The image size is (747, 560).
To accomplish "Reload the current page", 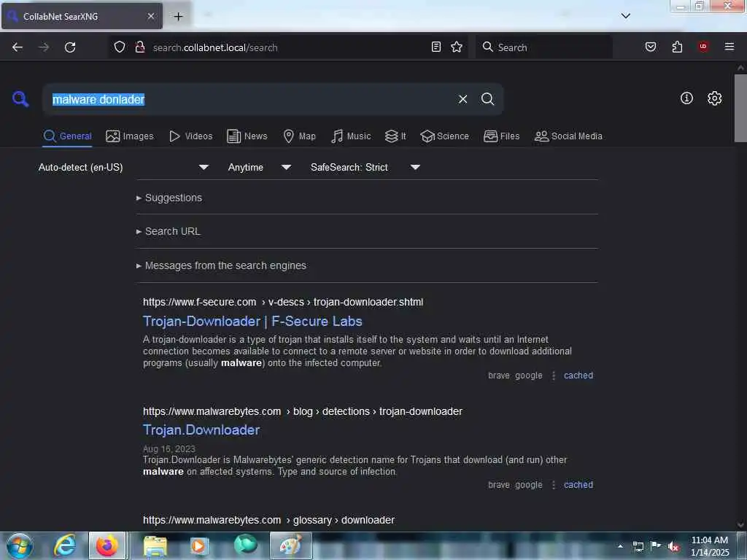I will [70, 47].
